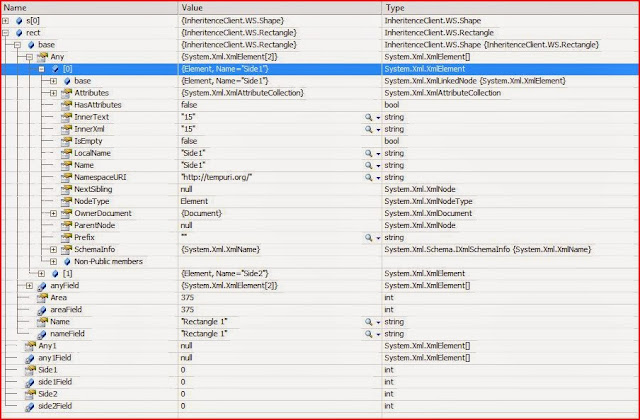The image size is (640, 420).
Task: Collapse the base node under rect
Action: pos(17,45)
